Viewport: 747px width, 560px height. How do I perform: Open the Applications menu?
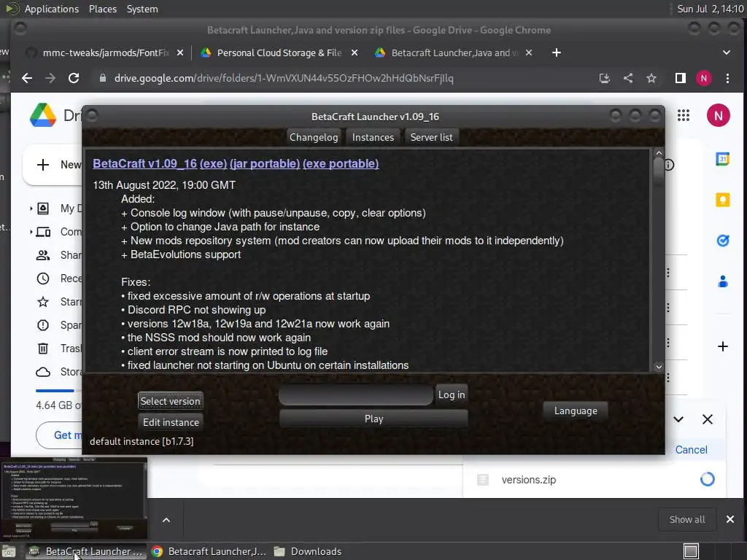[x=52, y=9]
